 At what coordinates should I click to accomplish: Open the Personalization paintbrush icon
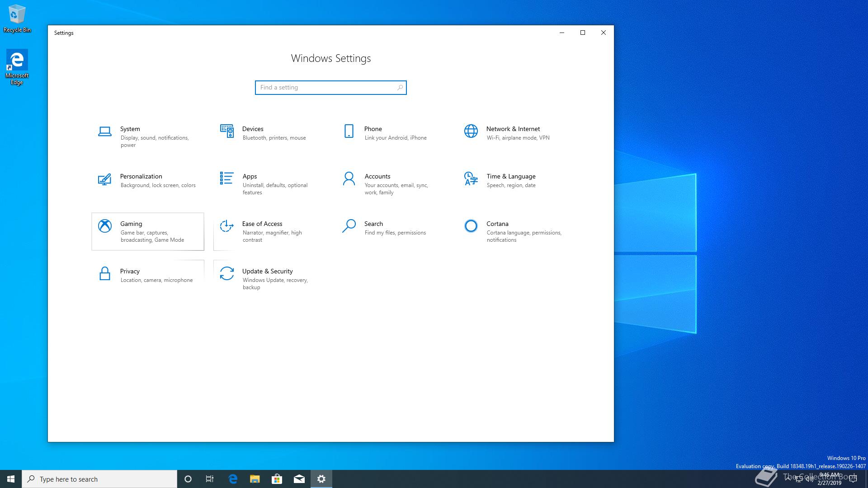point(104,179)
